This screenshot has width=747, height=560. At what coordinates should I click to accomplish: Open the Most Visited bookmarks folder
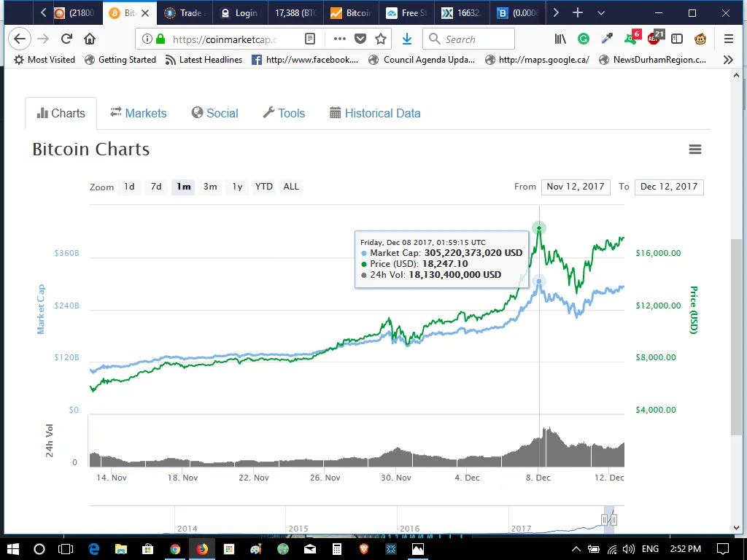pyautogui.click(x=44, y=60)
